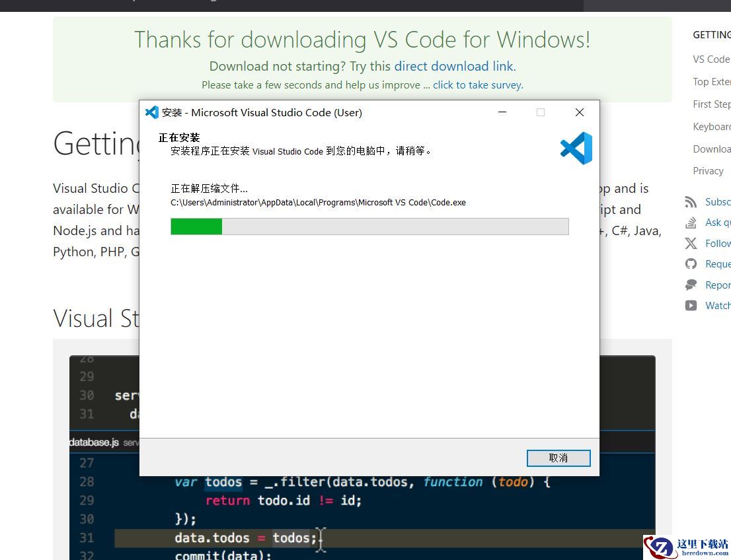This screenshot has width=731, height=560.
Task: Click the VS Code editor demo image
Action: tap(362, 458)
